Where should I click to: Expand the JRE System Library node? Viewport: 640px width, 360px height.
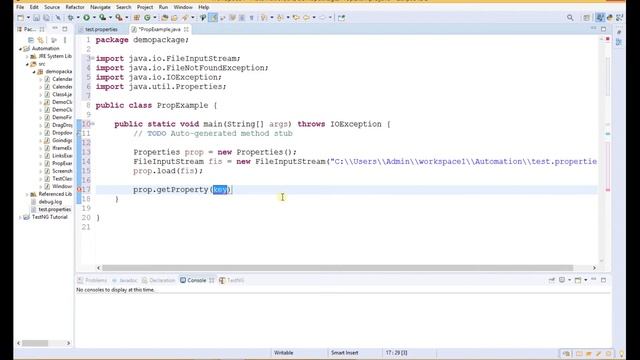[x=27, y=56]
